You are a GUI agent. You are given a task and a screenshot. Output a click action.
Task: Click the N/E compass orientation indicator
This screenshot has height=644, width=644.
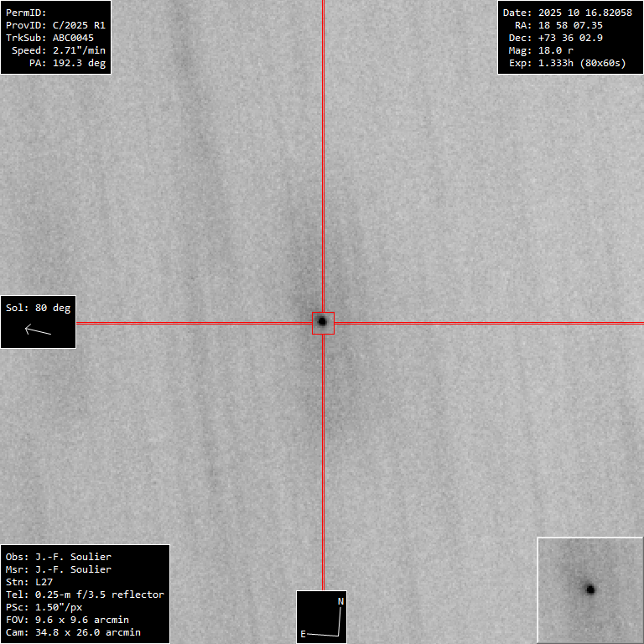click(323, 617)
